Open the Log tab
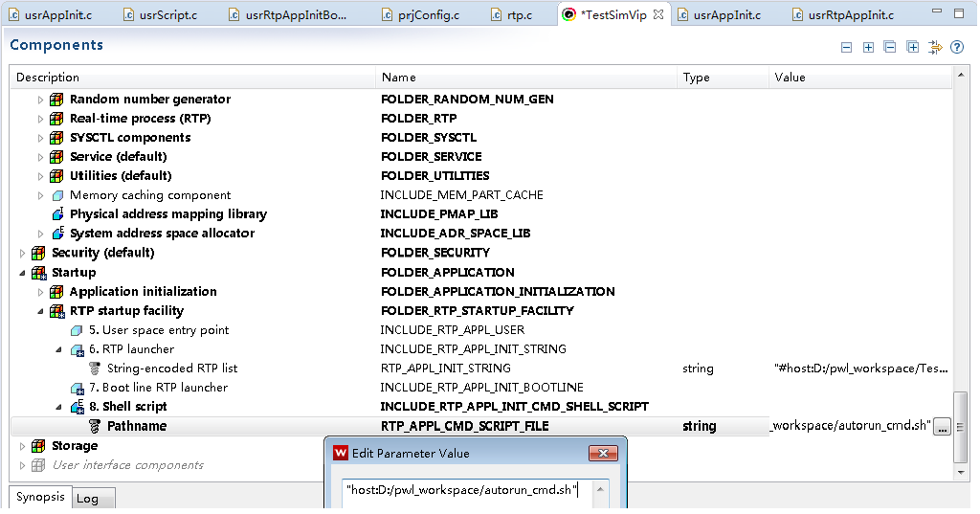The width and height of the screenshot is (980, 514). click(87, 498)
